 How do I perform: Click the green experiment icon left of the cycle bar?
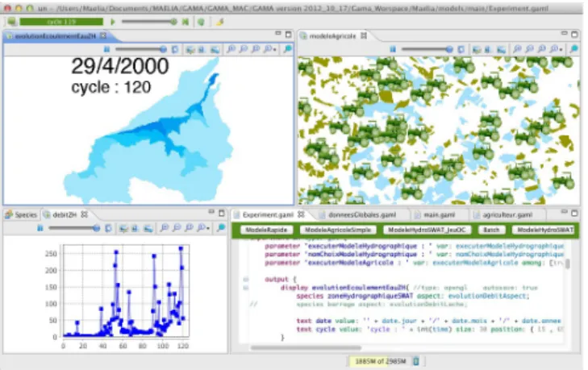[11, 22]
